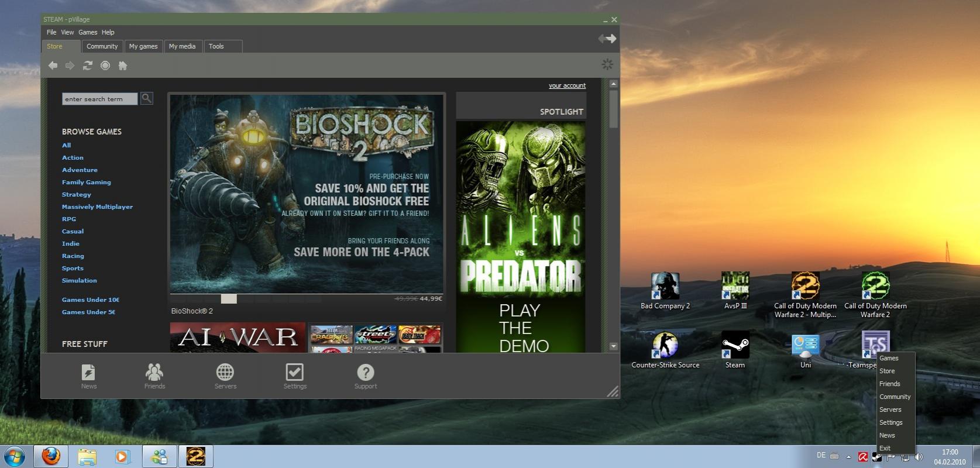Open Windows Explorer from taskbar
Screen dimensions: 980x468
[87, 456]
